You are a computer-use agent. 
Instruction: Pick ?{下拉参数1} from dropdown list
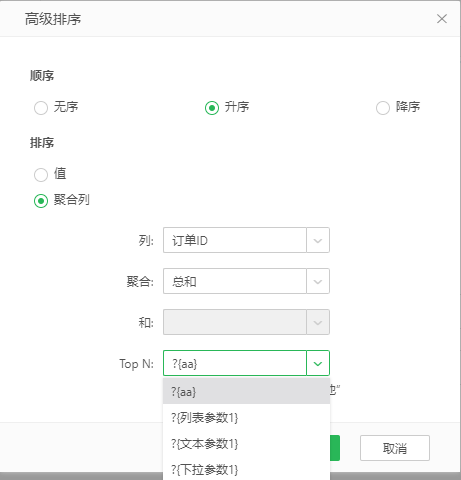(246, 469)
